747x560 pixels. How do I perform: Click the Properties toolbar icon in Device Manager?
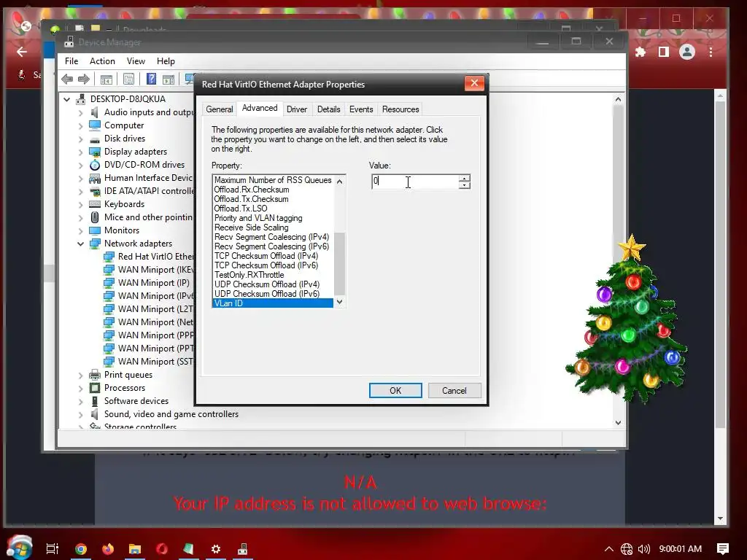[x=128, y=79]
